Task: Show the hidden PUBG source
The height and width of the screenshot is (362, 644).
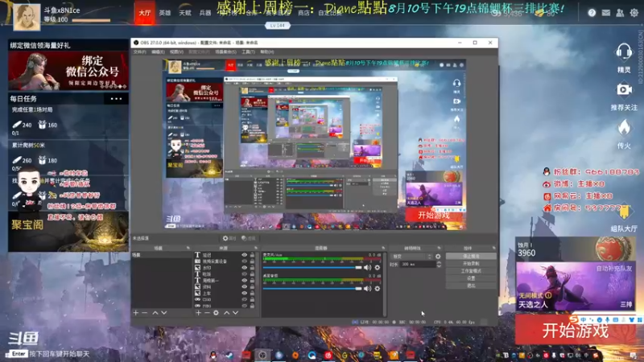Action: (x=245, y=306)
